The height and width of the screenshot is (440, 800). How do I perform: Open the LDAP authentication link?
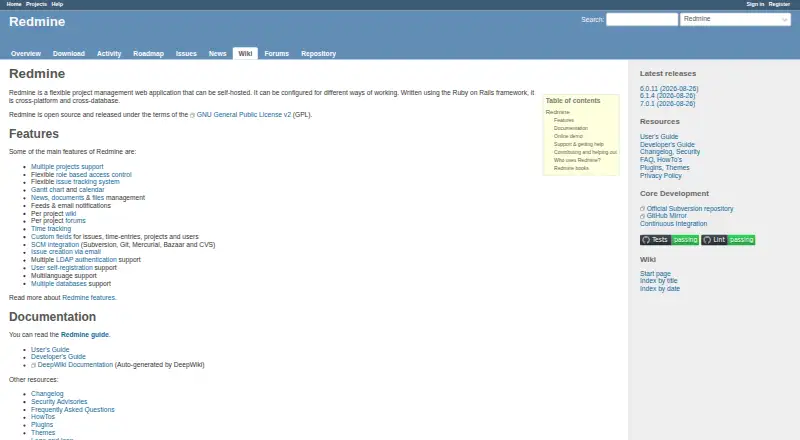coord(86,260)
